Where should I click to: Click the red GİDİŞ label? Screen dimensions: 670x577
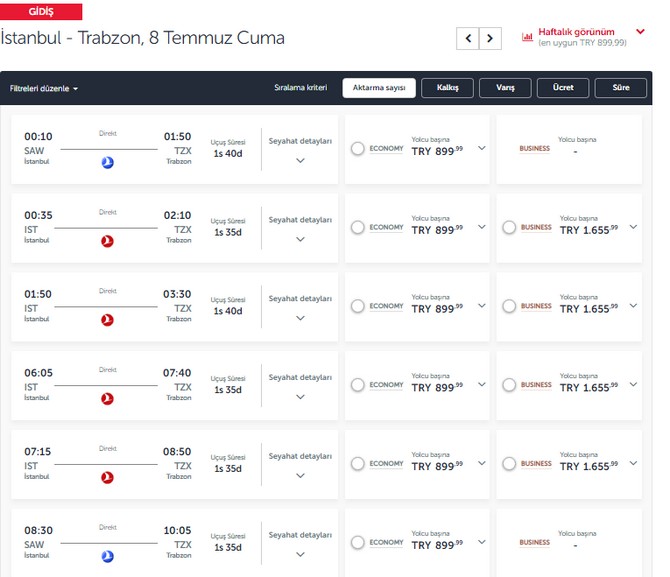(41, 12)
